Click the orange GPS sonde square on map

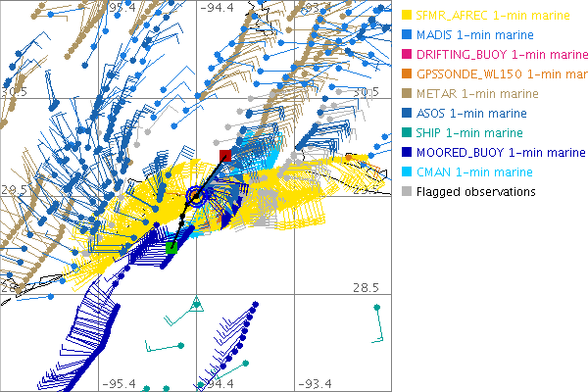[x=350, y=157]
